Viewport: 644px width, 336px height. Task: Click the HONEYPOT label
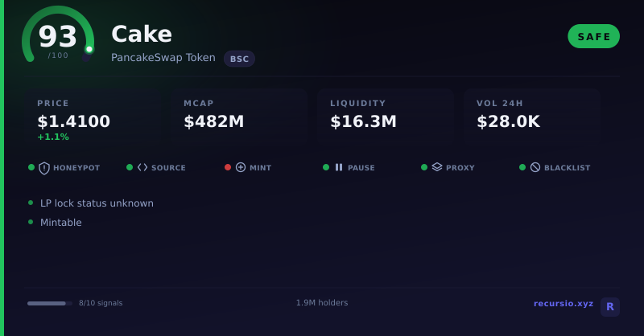(x=76, y=168)
